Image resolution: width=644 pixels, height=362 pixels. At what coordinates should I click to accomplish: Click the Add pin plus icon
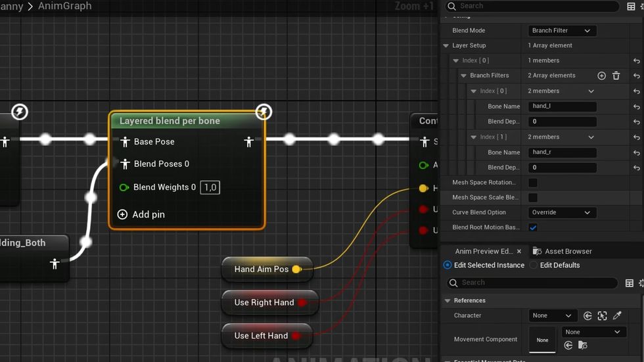122,214
